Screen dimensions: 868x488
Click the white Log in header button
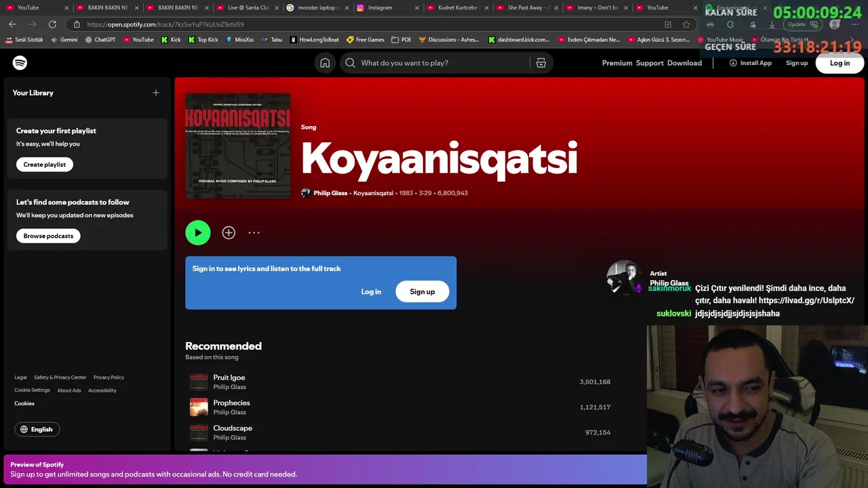(x=840, y=63)
